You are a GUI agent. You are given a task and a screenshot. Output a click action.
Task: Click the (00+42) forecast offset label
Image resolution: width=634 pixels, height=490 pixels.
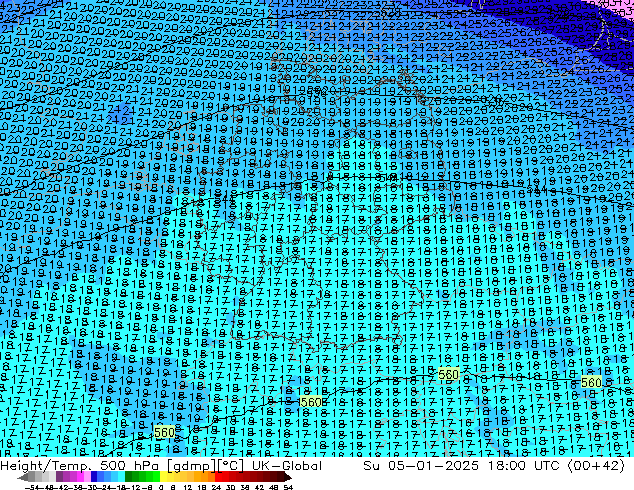pyautogui.click(x=599, y=466)
